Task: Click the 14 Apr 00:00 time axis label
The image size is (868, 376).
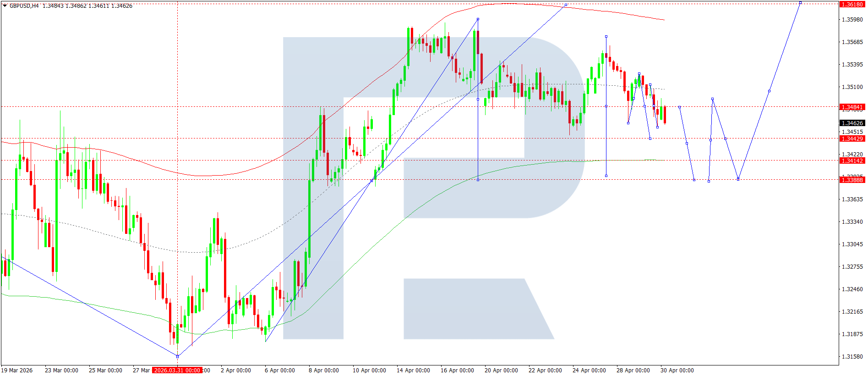Action: [413, 370]
